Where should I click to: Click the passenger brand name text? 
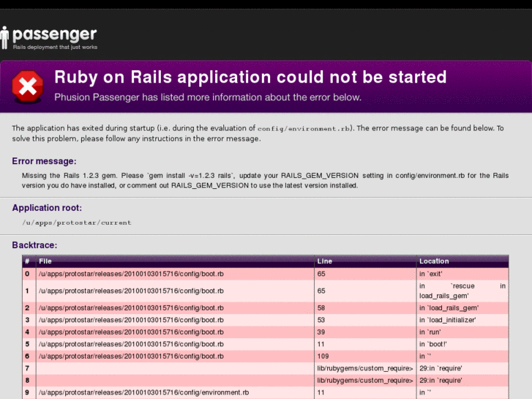point(55,34)
